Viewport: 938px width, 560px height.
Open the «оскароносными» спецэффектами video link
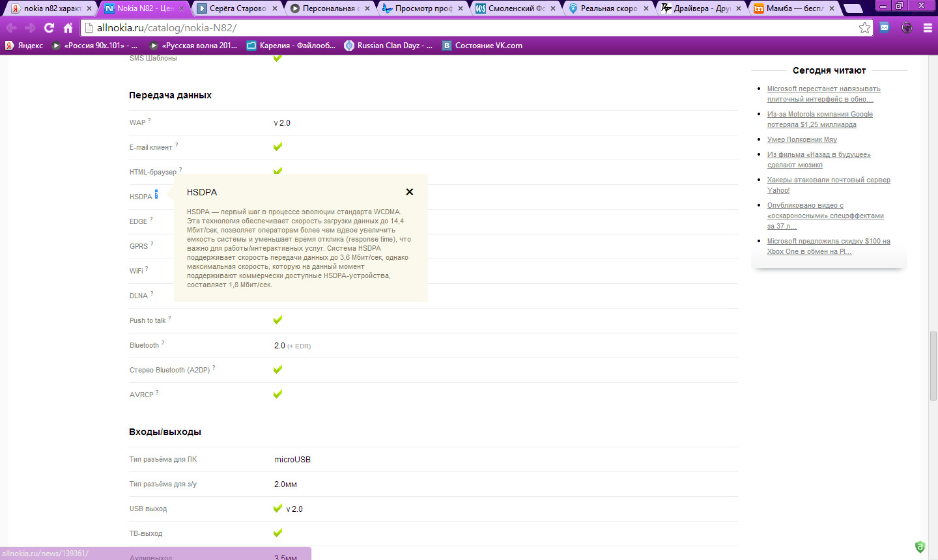pyautogui.click(x=825, y=216)
